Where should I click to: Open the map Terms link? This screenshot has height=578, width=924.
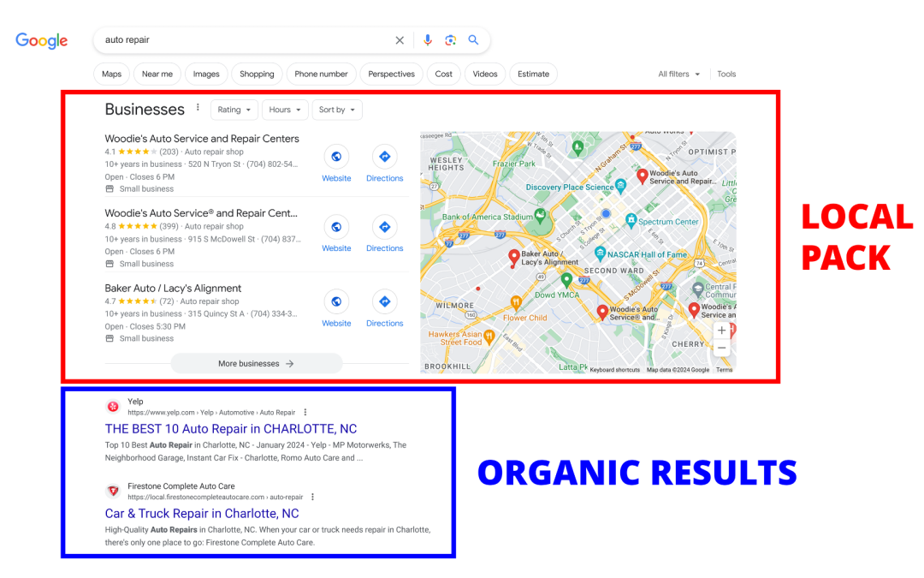pyautogui.click(x=725, y=370)
